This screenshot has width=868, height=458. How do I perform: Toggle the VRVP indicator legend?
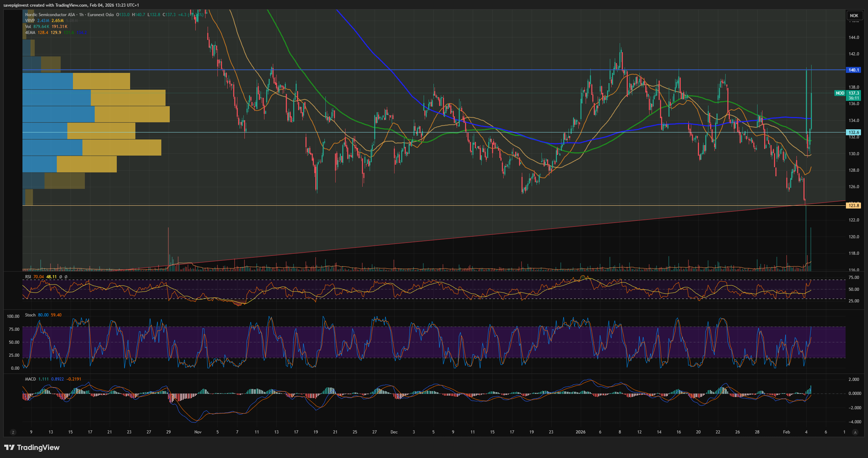pyautogui.click(x=30, y=21)
